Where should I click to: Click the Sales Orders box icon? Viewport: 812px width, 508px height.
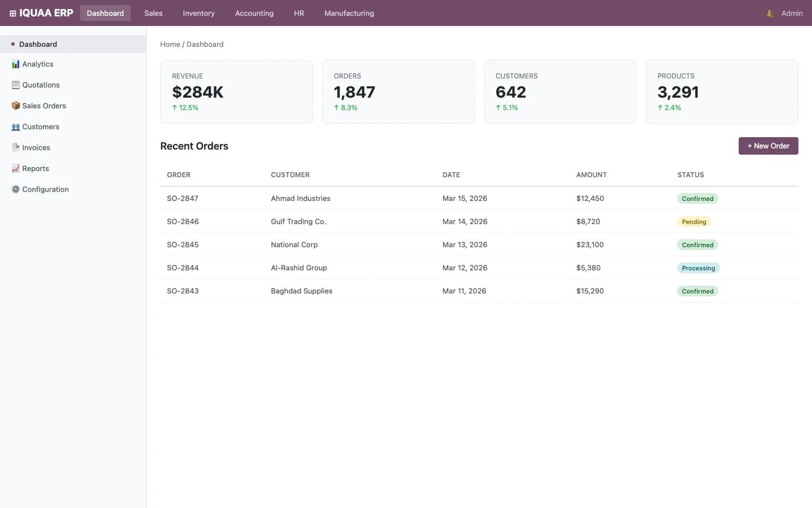[x=15, y=106]
